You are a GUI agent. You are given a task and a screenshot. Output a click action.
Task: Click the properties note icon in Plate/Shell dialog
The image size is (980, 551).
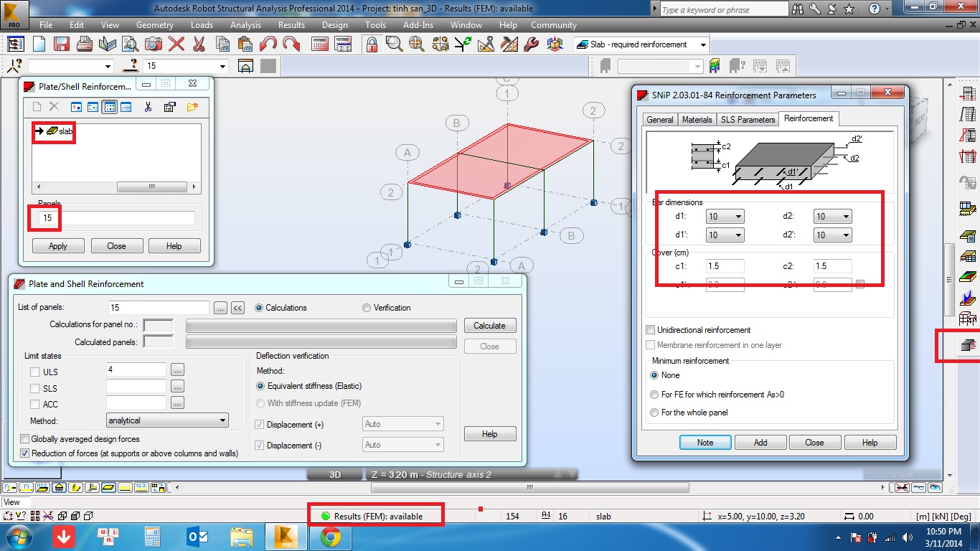click(170, 107)
